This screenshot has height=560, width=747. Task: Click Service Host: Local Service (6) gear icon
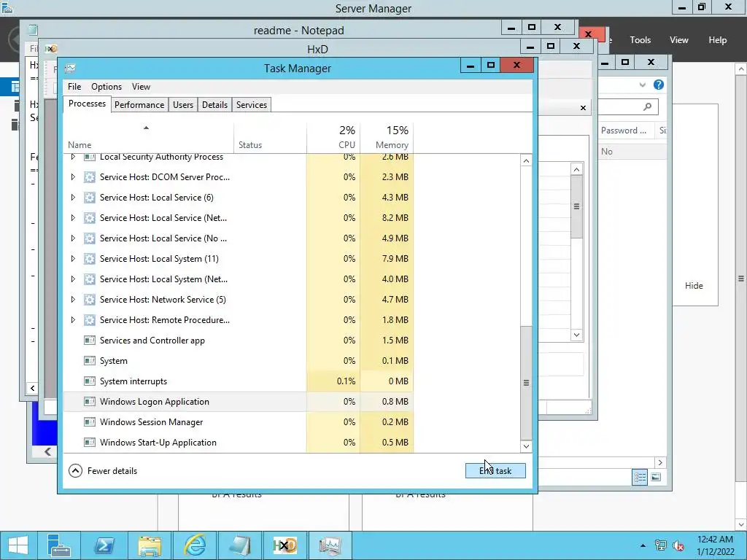click(x=89, y=198)
